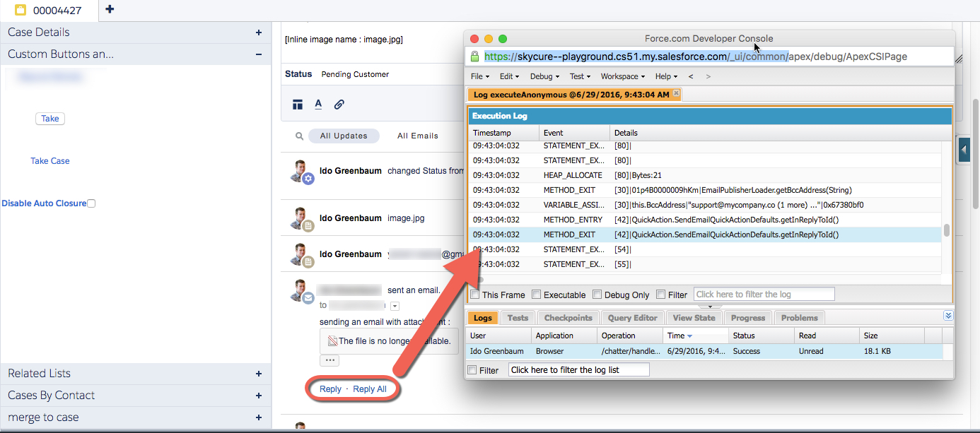Click avatar beside image.jpg feed entry

[x=301, y=219]
